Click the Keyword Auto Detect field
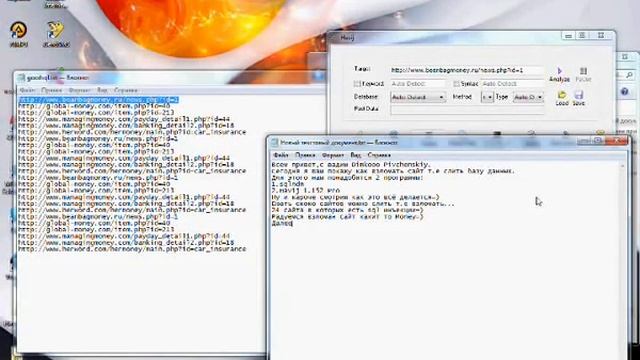 point(418,84)
